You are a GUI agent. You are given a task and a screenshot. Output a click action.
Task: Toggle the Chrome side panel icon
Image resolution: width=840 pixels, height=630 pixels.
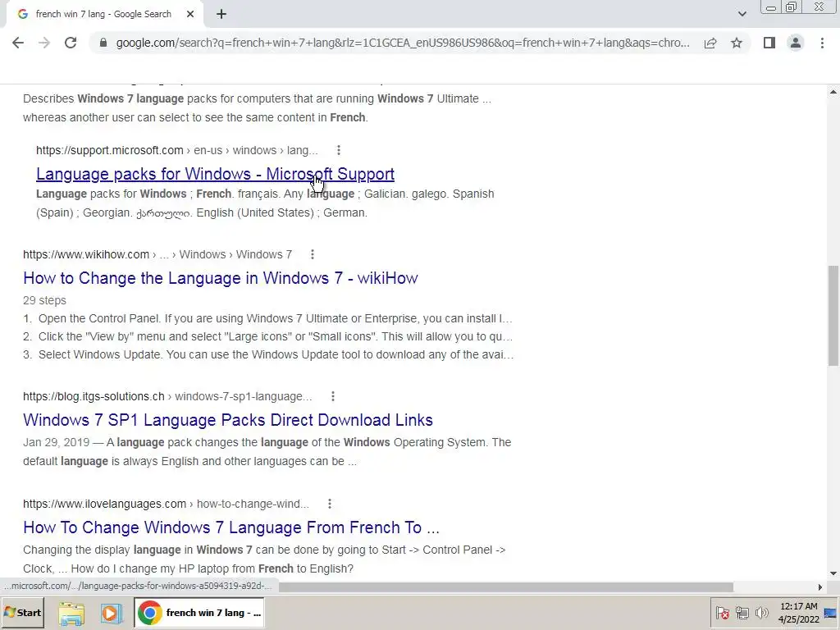pos(769,43)
